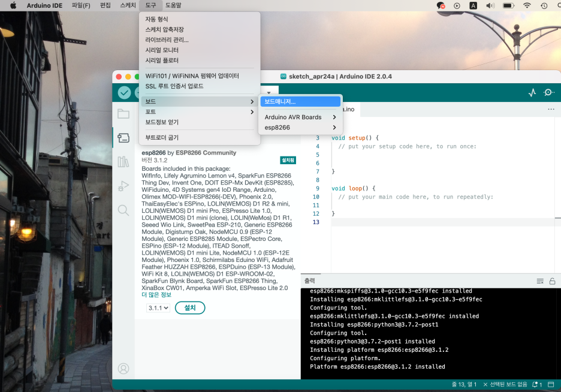Expand Arduino AVR Boards submenu

[300, 117]
